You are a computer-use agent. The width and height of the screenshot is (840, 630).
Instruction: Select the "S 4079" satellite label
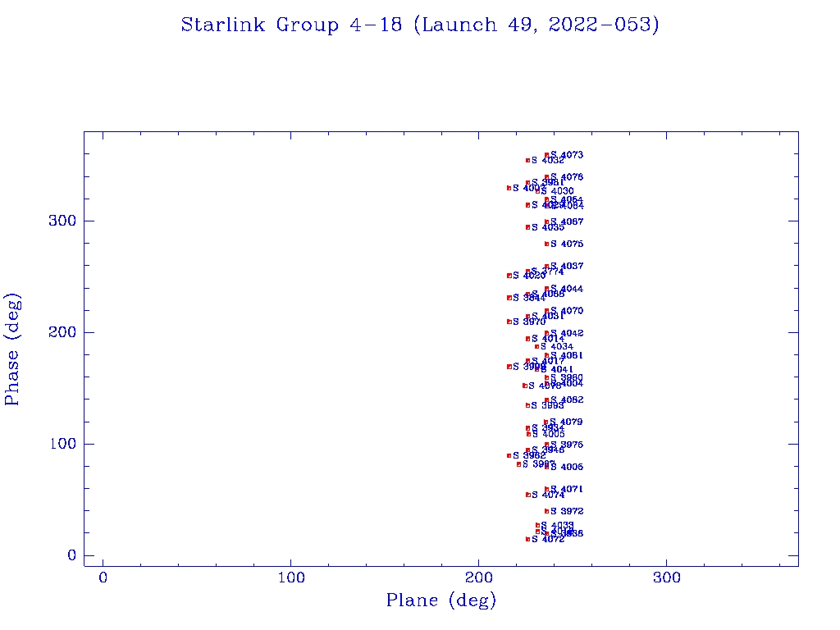tap(566, 422)
